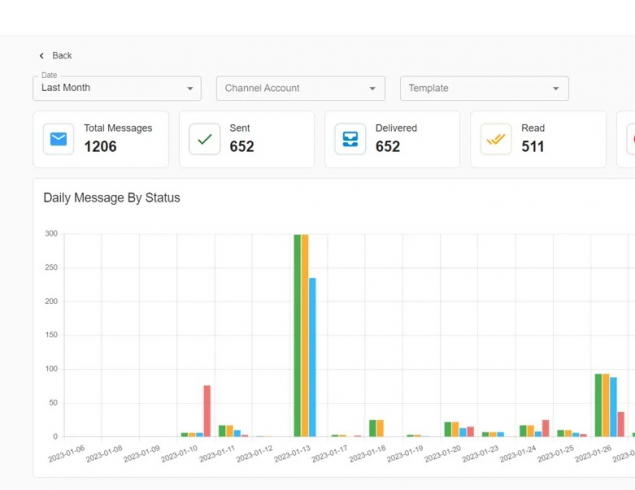635x490 pixels.
Task: Click the Delivered inbox tray icon
Action: click(351, 140)
